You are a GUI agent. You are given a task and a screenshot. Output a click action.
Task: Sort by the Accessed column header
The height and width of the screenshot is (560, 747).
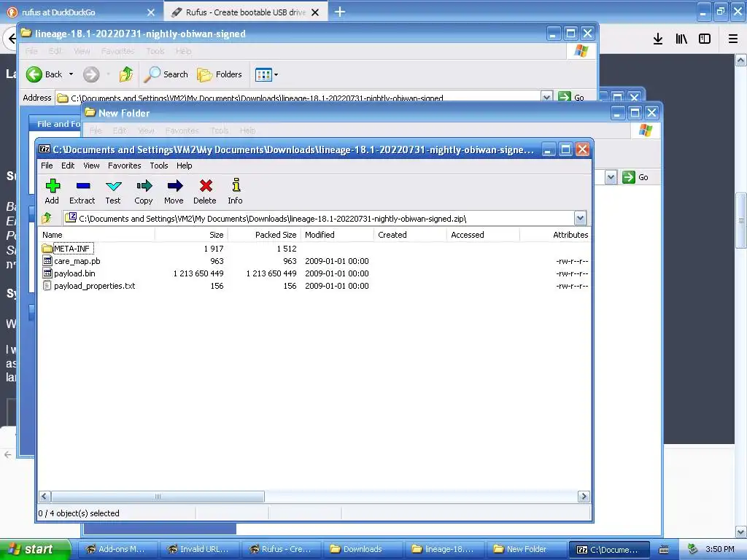point(483,235)
